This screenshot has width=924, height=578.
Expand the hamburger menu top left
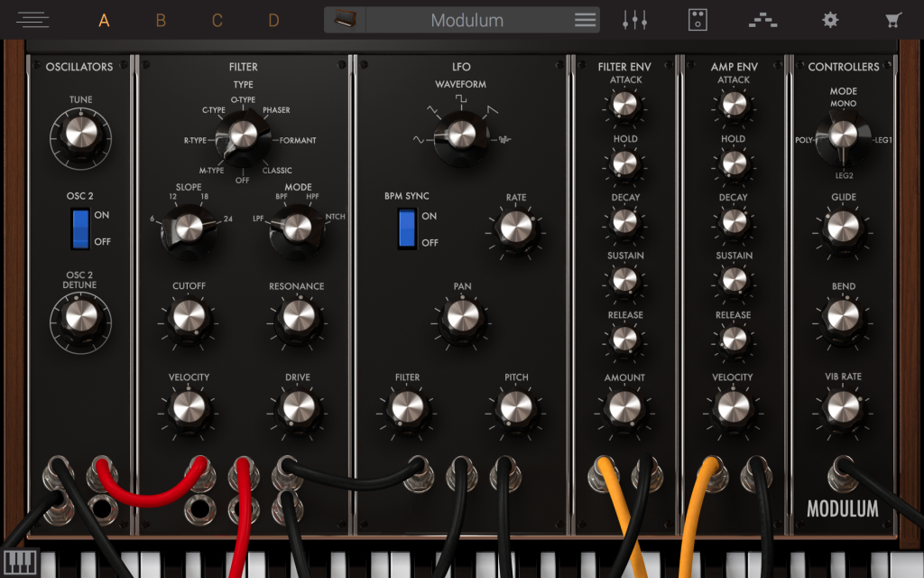[x=33, y=19]
